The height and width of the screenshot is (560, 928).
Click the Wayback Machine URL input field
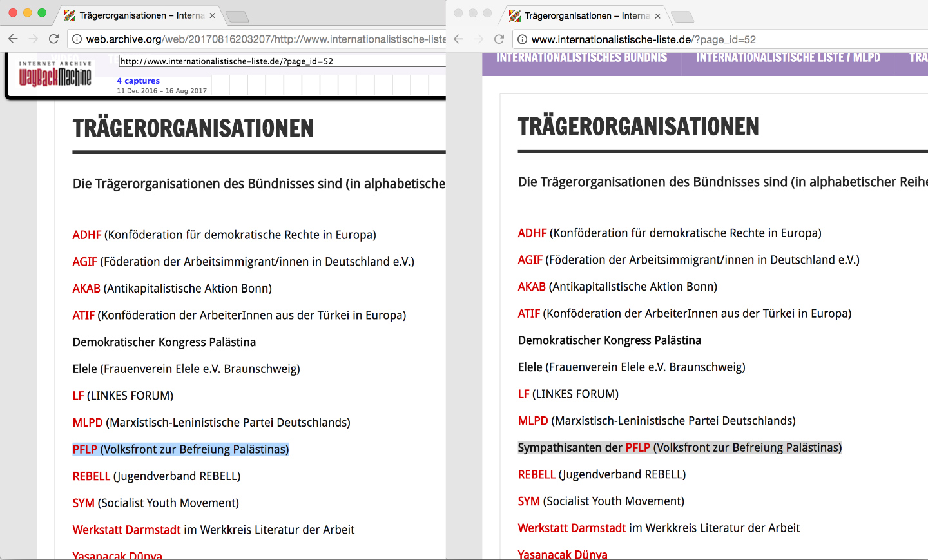point(282,61)
